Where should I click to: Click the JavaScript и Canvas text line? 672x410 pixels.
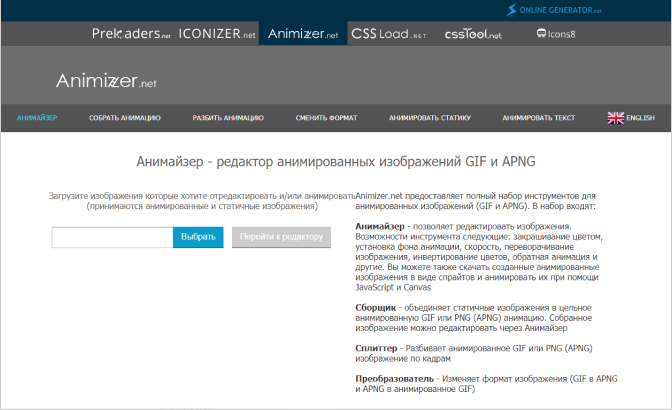(393, 287)
